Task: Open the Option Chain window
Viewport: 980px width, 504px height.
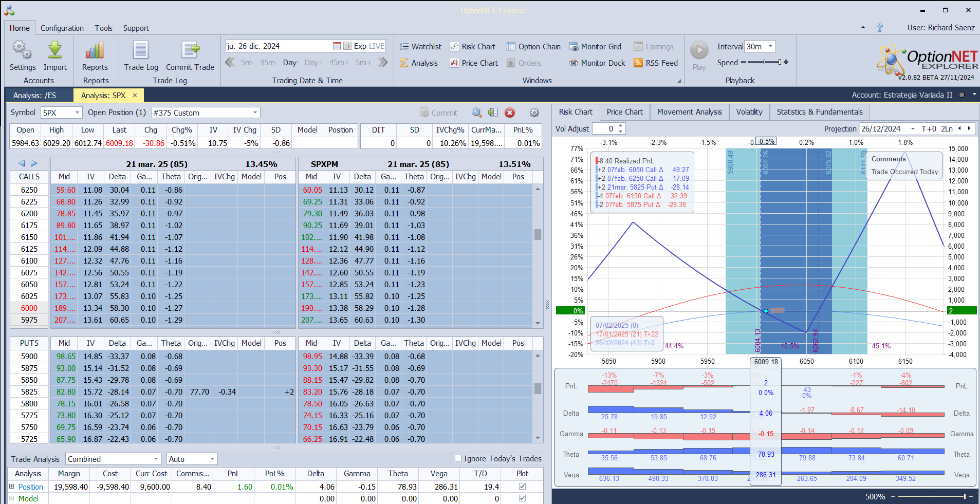Action: pos(533,47)
